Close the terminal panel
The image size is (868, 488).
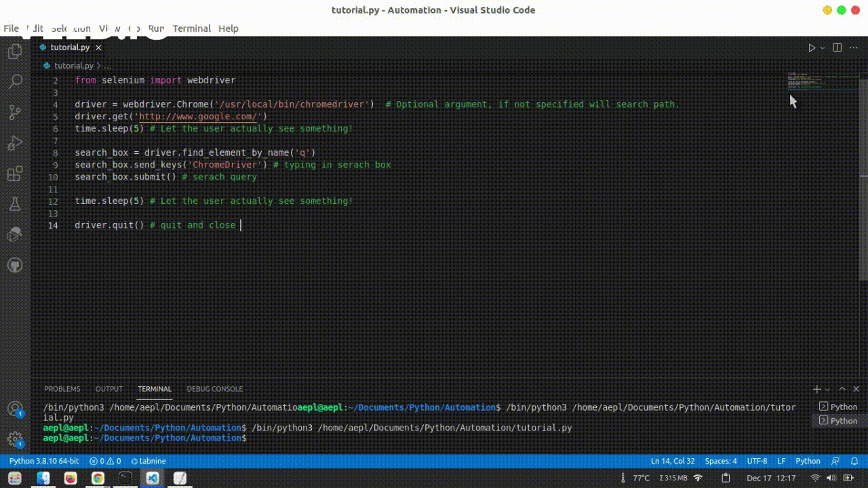click(x=857, y=389)
